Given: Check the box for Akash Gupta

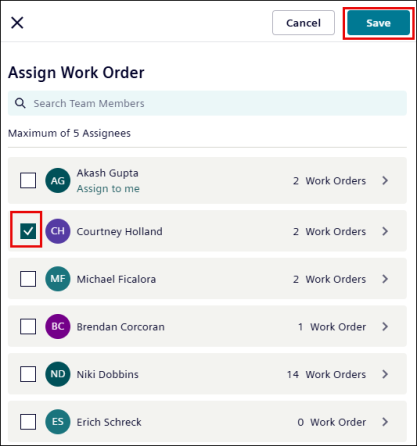Looking at the screenshot, I should [x=28, y=180].
